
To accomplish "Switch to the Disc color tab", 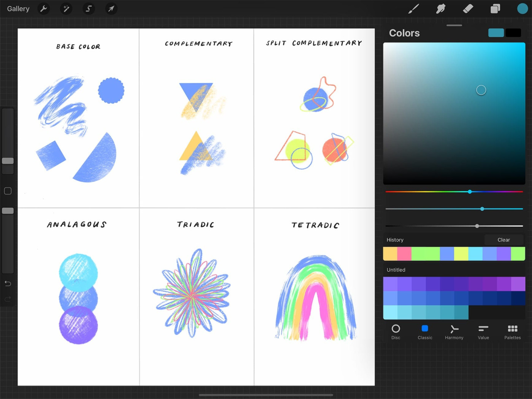I will click(396, 332).
